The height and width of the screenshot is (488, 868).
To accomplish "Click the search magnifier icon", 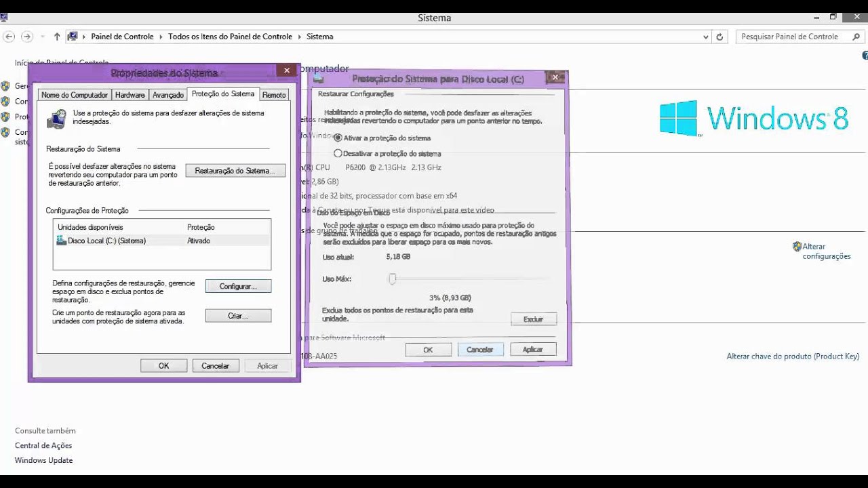I will click(x=856, y=37).
